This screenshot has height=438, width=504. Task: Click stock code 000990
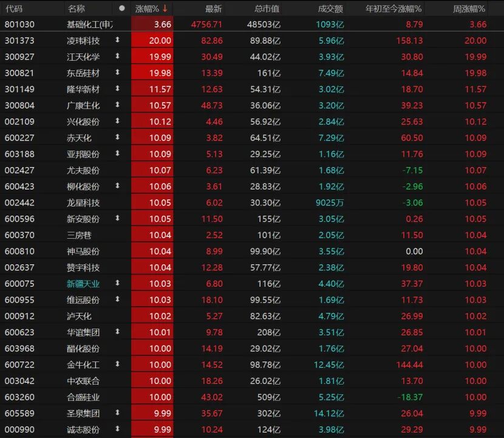19,429
